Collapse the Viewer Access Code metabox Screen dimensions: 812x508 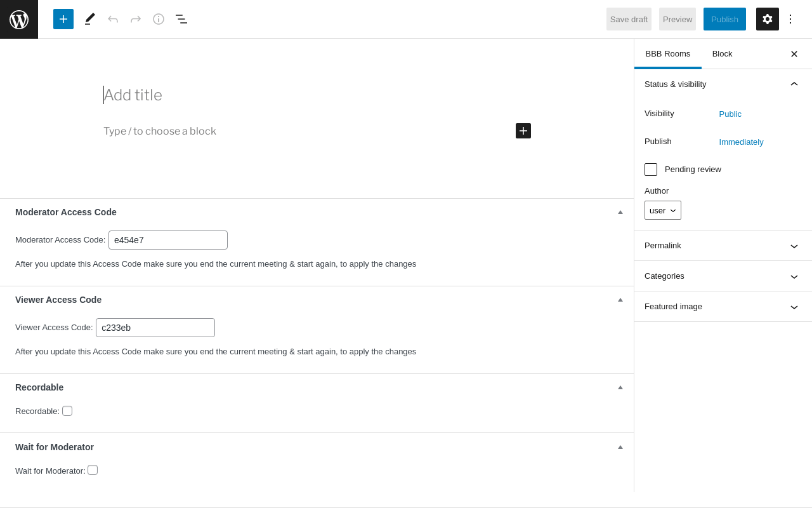620,300
